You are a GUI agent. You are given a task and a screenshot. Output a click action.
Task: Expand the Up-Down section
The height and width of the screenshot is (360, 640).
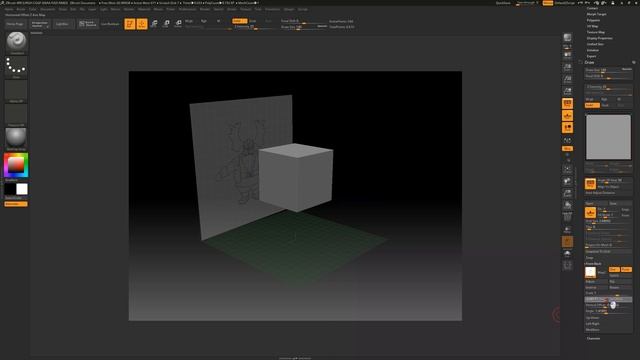pos(592,318)
